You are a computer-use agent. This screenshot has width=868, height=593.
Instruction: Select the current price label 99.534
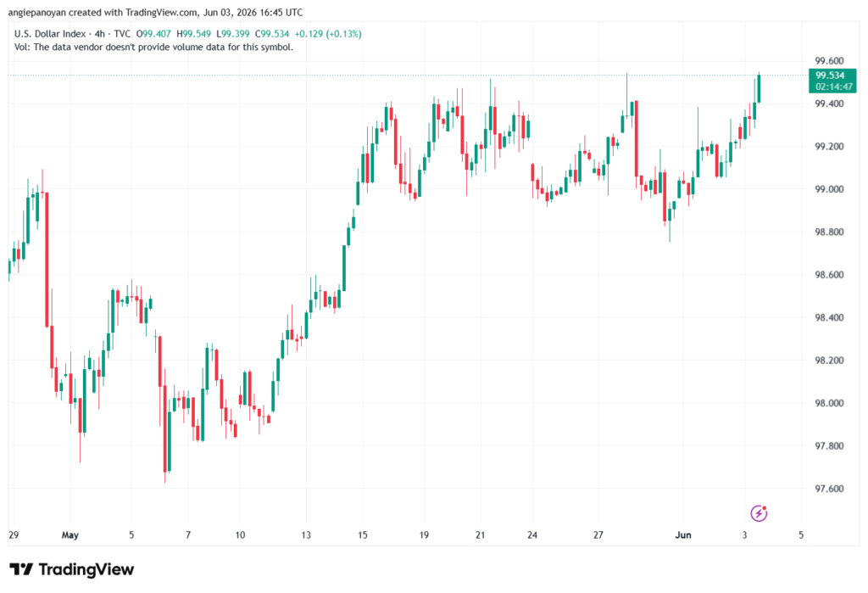(x=830, y=76)
